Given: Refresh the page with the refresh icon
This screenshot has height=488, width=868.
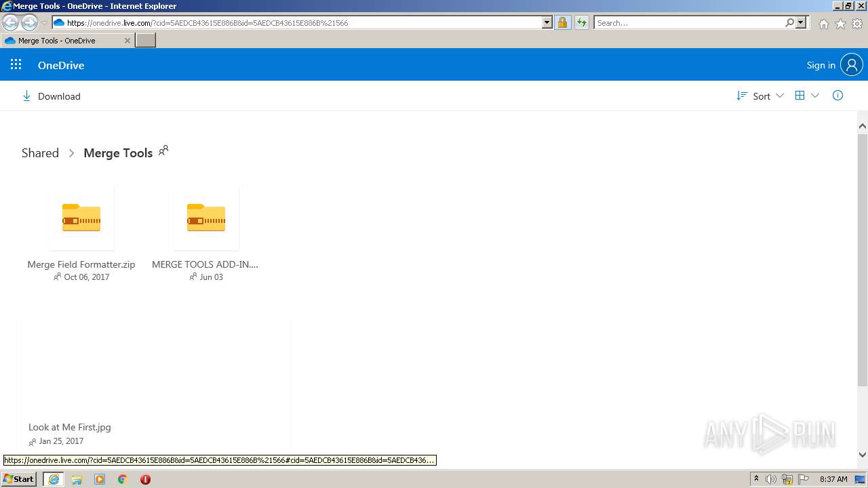Looking at the screenshot, I should point(581,22).
